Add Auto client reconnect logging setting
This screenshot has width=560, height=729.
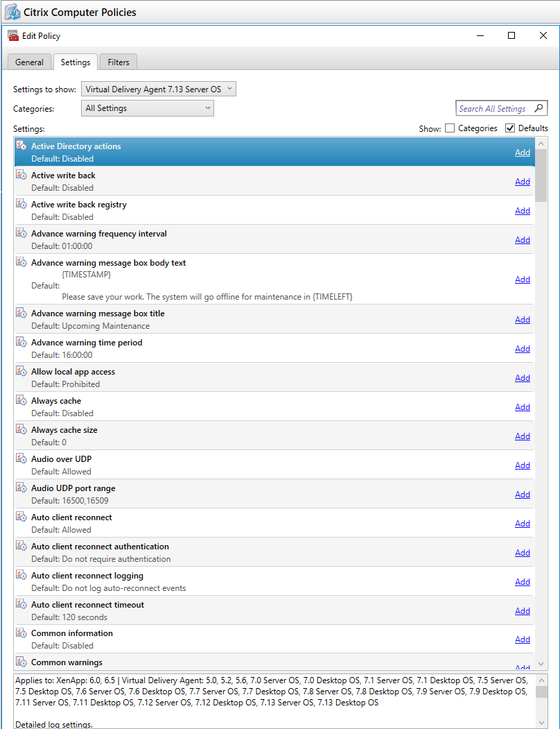pos(523,582)
